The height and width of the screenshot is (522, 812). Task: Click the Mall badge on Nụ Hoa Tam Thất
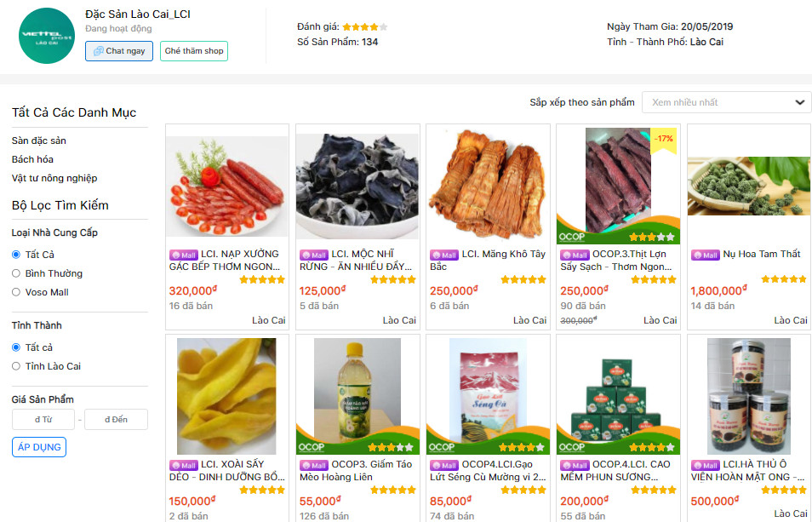click(x=705, y=255)
